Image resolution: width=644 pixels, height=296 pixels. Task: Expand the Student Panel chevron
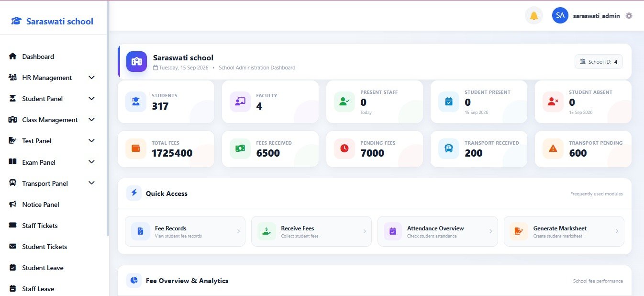(x=91, y=99)
